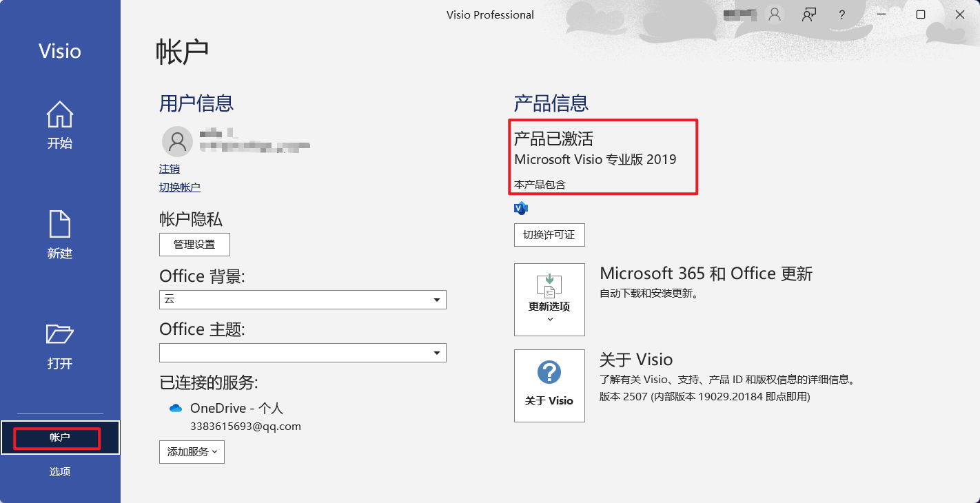Open 选项 from the sidebar
This screenshot has width=980, height=503.
point(60,472)
